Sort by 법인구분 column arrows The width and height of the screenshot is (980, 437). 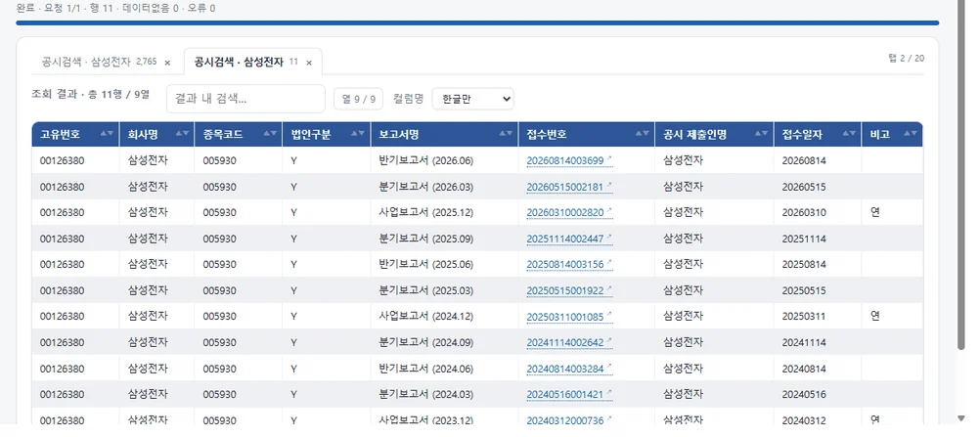358,134
